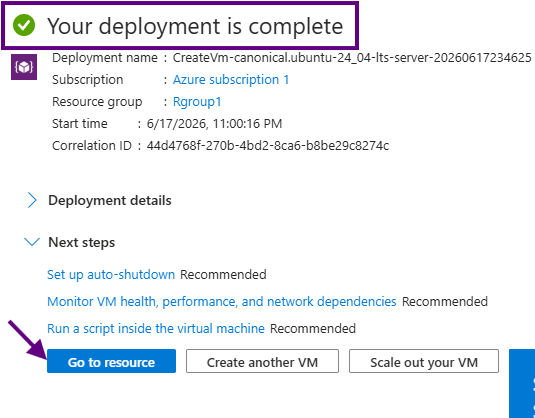Image resolution: width=535 pixels, height=418 pixels.
Task: Click the green deployment success checkmark icon
Action: [24, 25]
